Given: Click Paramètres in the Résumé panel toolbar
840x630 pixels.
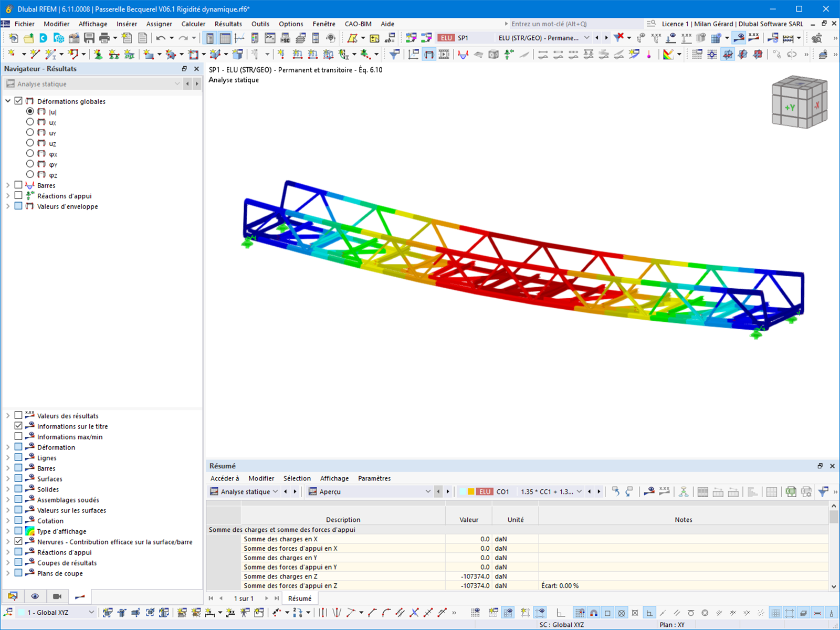Looking at the screenshot, I should pyautogui.click(x=374, y=478).
